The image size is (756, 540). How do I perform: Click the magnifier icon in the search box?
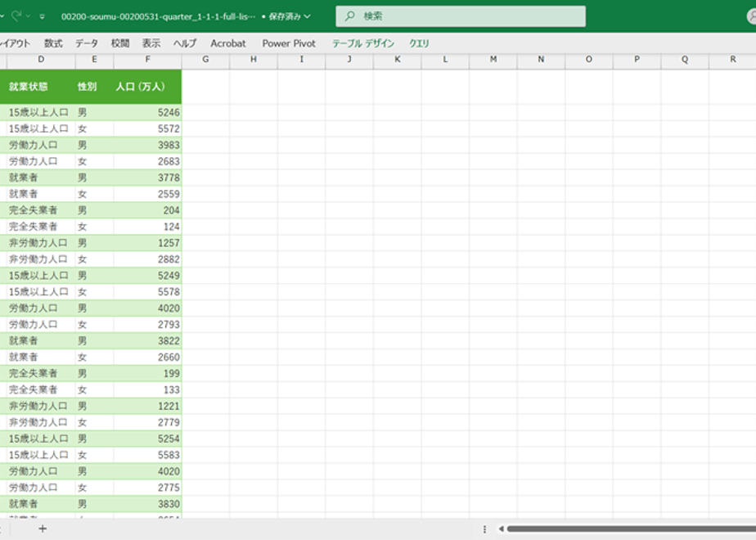(x=350, y=16)
